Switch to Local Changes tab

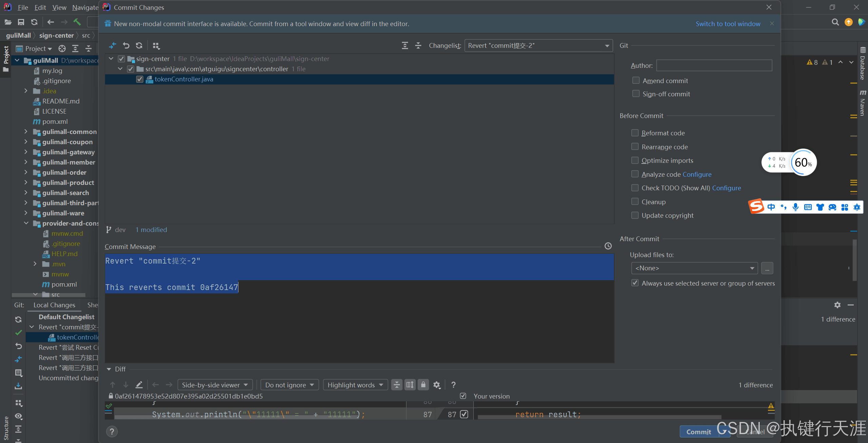coord(54,305)
